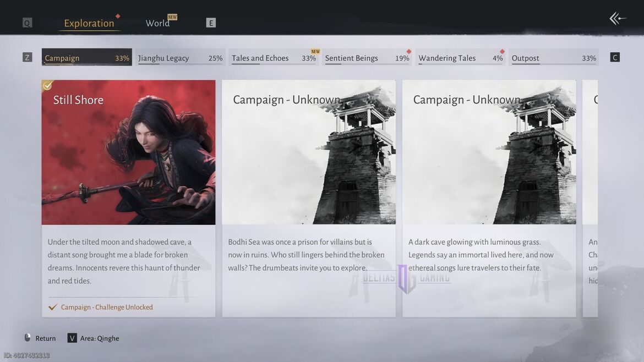
Task: Click Campaign - Challenge Unlocked label
Action: coord(107,307)
